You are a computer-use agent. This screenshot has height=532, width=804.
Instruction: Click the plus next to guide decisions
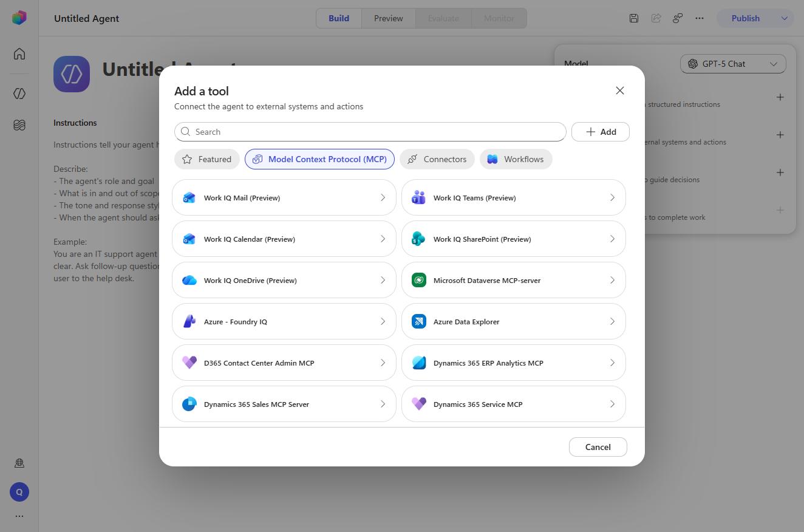(x=780, y=172)
